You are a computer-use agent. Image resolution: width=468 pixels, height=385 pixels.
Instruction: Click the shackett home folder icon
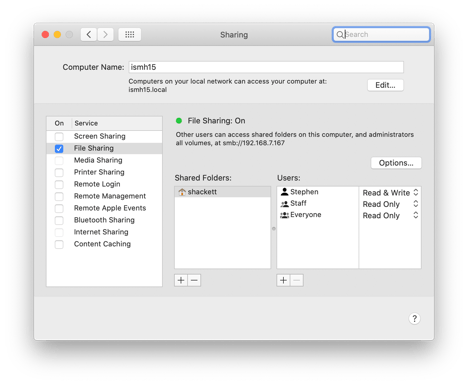182,192
